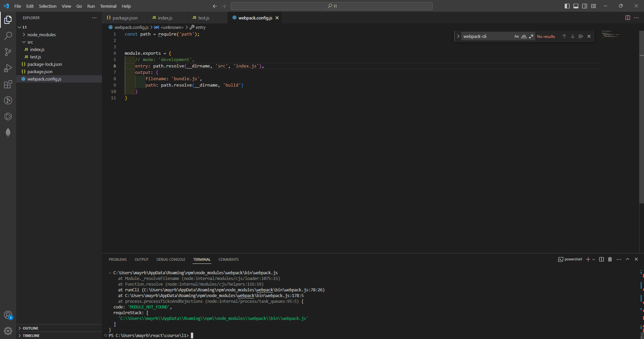Open the Manage settings gear

(8, 331)
